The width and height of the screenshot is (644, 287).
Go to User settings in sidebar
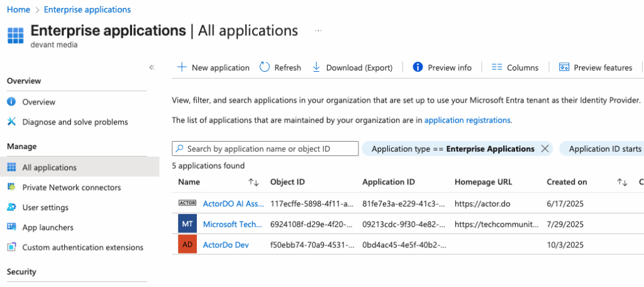pyautogui.click(x=45, y=207)
